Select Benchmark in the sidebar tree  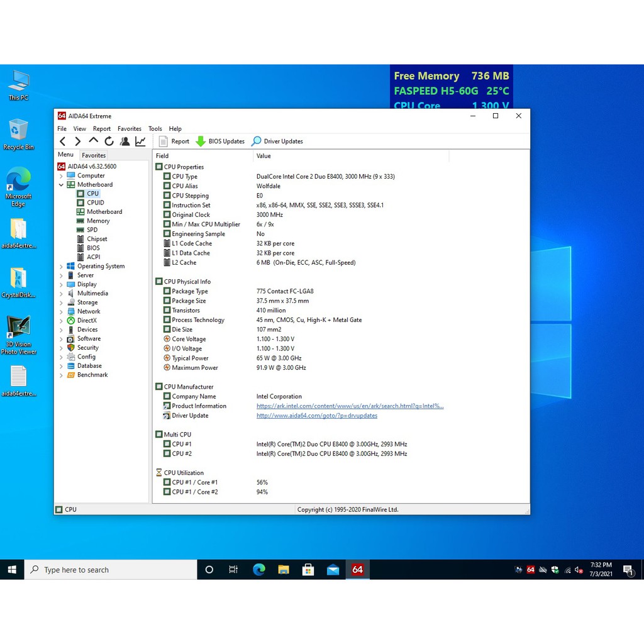coord(87,375)
